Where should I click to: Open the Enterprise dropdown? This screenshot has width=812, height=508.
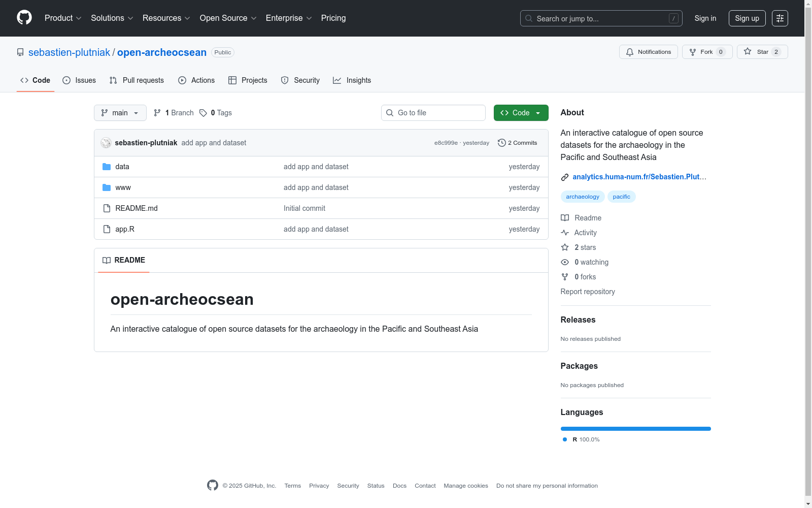point(289,18)
